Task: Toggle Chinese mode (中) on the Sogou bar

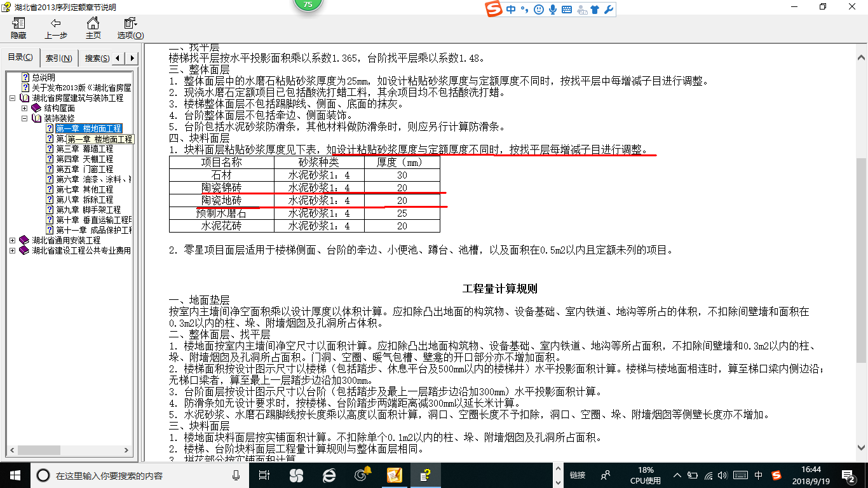Action: tap(511, 10)
